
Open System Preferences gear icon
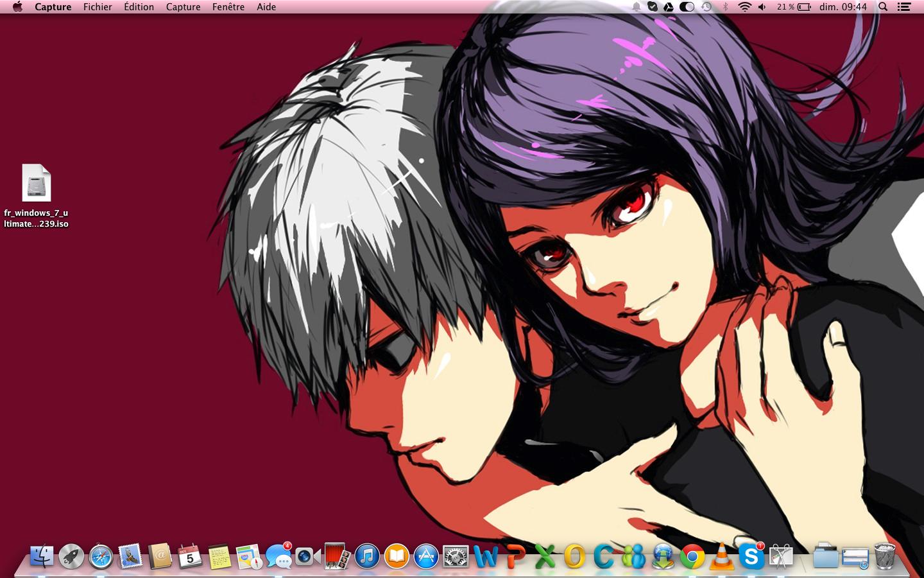tap(456, 556)
